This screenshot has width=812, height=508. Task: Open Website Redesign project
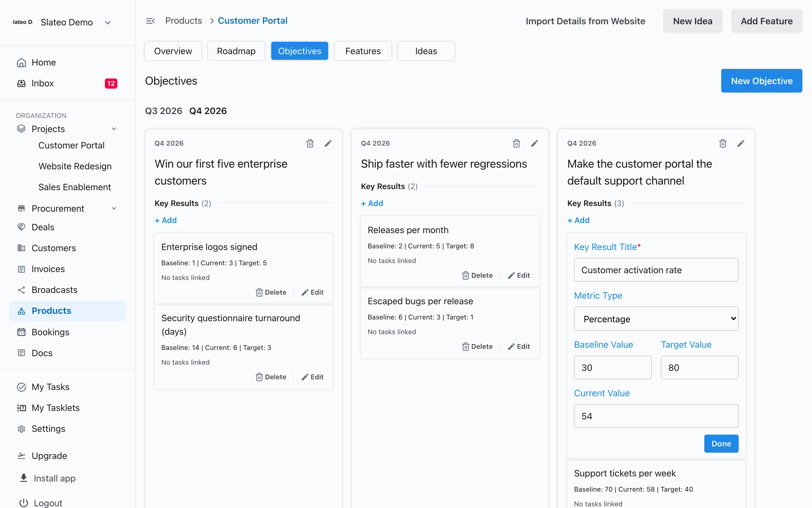[75, 166]
